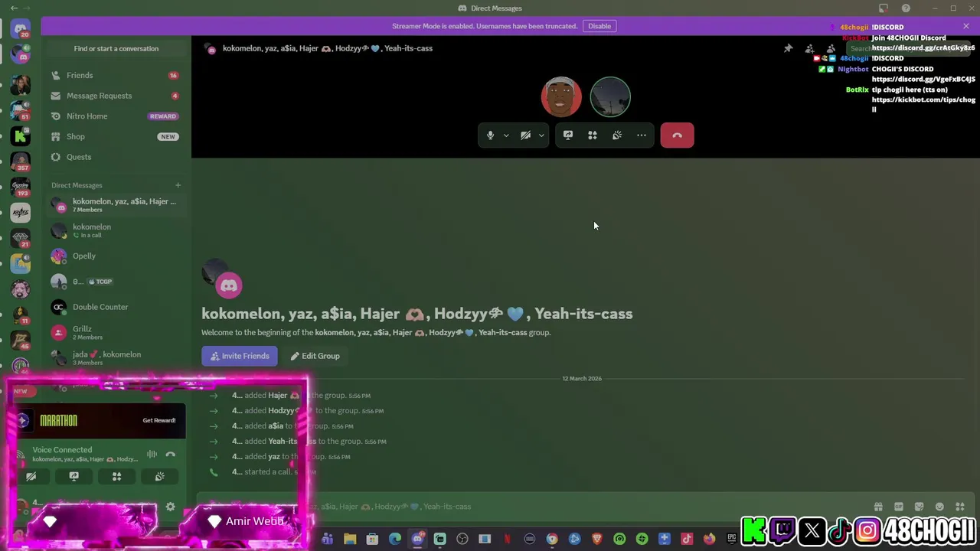Open Microsoft Edge in taskbar

click(395, 540)
